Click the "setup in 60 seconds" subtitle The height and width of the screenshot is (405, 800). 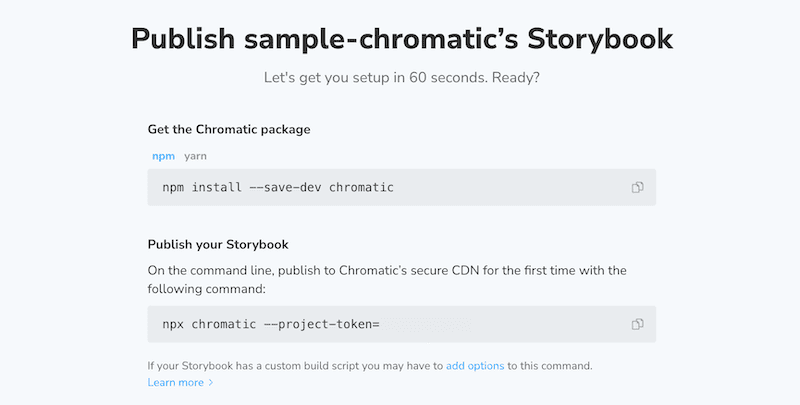tap(400, 77)
